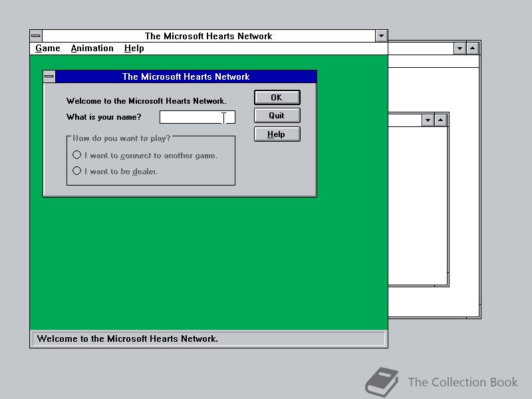Open the Help menu in menu bar
The image size is (532, 399).
click(x=134, y=48)
